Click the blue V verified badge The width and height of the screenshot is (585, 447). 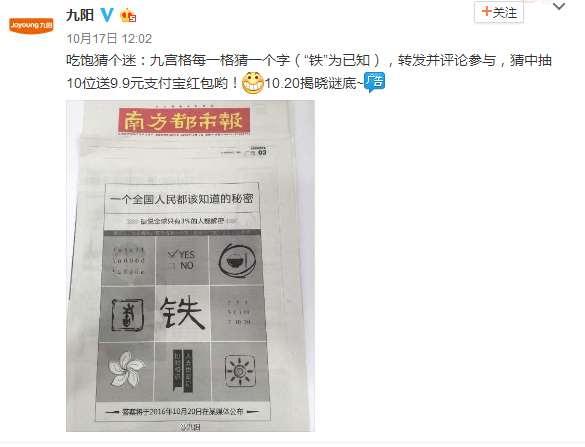pos(107,15)
